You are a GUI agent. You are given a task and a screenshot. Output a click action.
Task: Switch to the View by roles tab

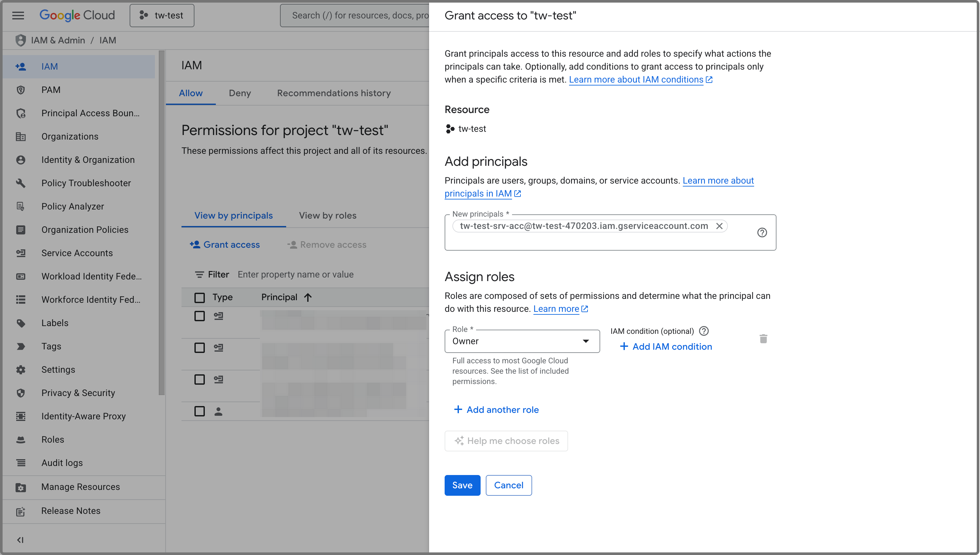pos(327,215)
